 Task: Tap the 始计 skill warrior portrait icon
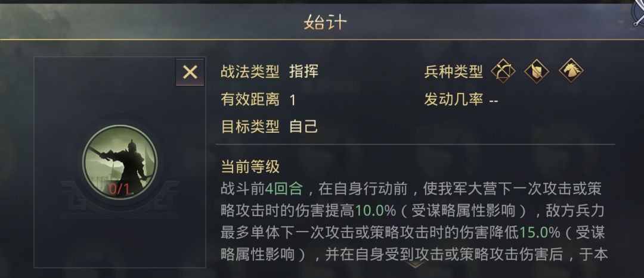click(119, 160)
